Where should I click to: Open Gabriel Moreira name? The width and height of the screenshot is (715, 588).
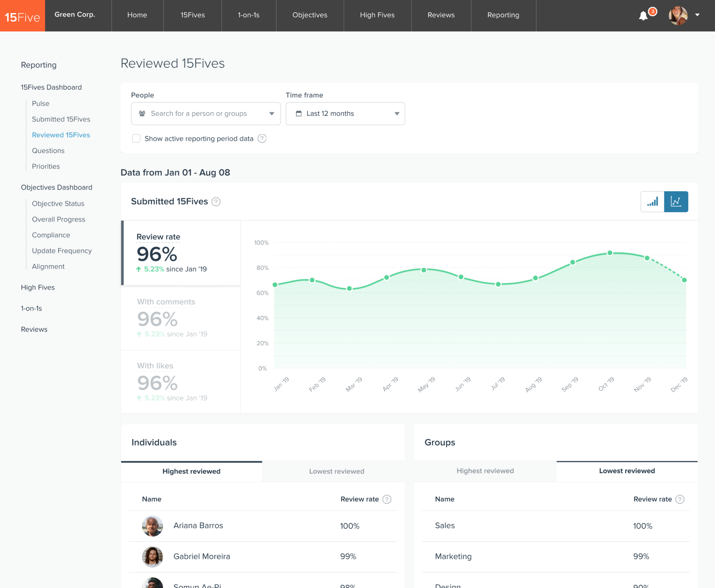pyautogui.click(x=202, y=557)
